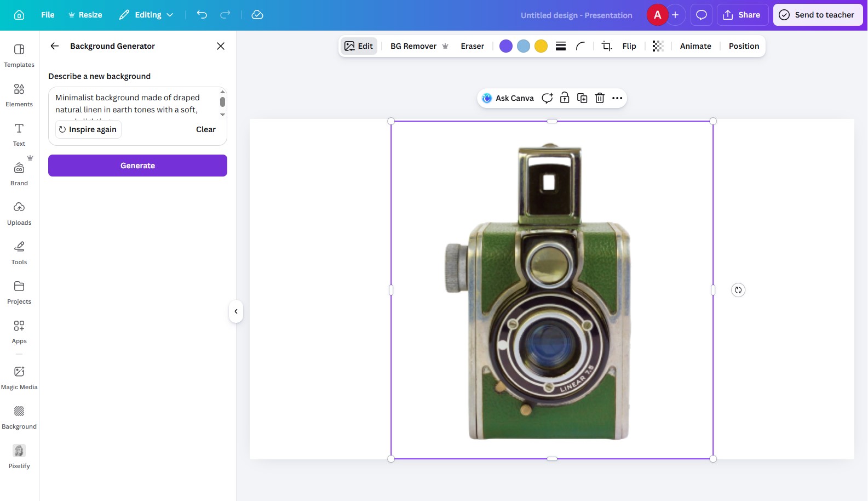The image size is (868, 501).
Task: Lock the selected image
Action: (x=565, y=98)
